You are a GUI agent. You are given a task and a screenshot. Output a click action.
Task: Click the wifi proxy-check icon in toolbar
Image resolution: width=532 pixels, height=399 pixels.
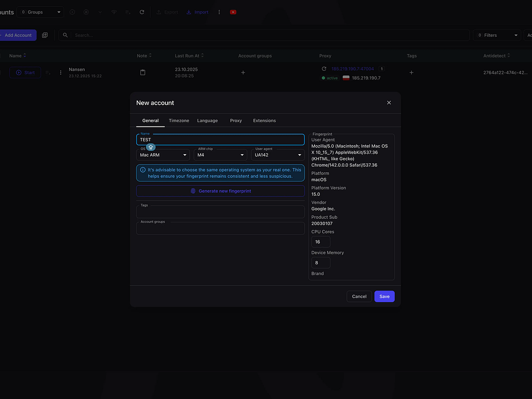[x=114, y=12]
